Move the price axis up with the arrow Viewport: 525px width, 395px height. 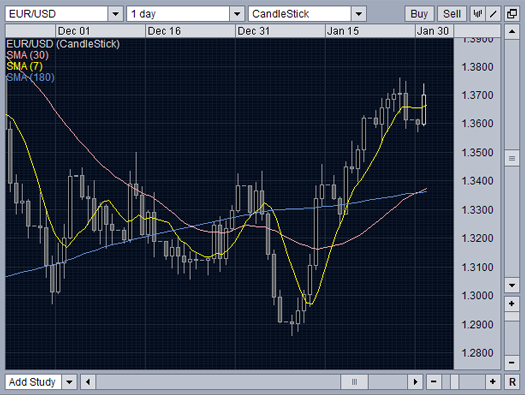click(512, 31)
